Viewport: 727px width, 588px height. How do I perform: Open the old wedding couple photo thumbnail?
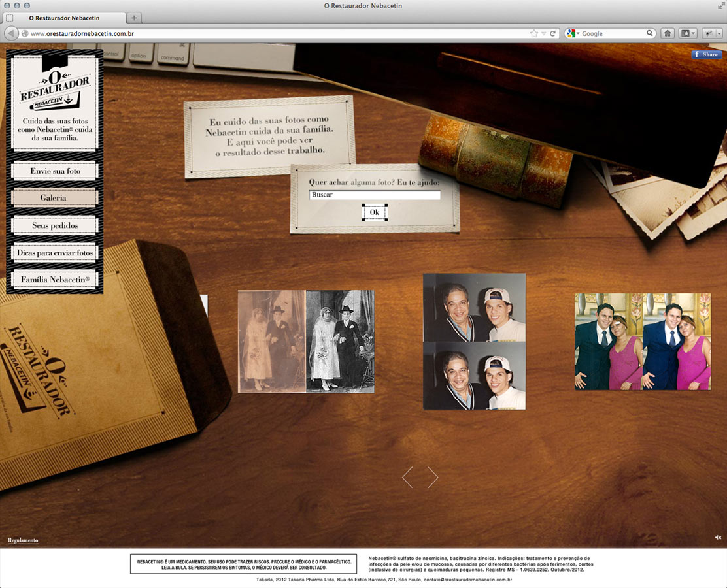tap(306, 342)
